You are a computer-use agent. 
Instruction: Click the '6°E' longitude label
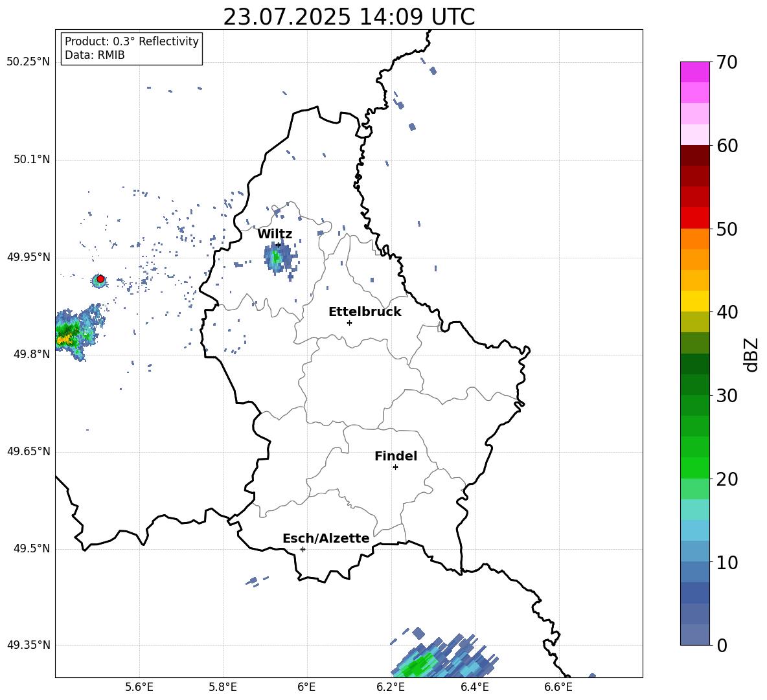pyautogui.click(x=306, y=687)
